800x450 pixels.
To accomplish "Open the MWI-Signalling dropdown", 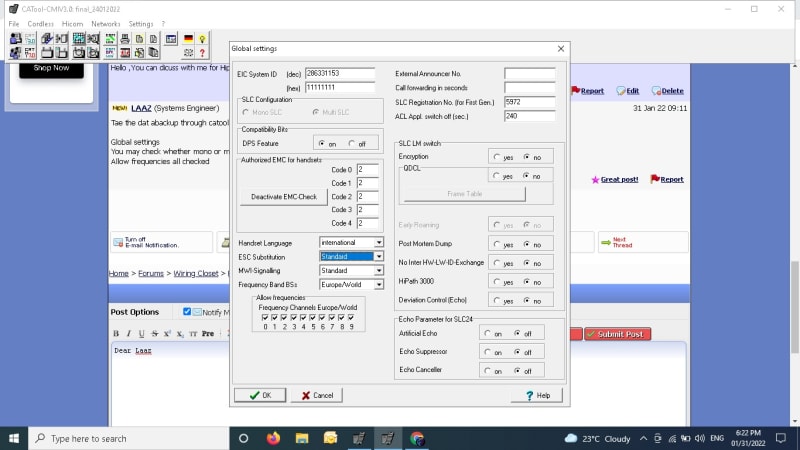I will click(x=379, y=270).
